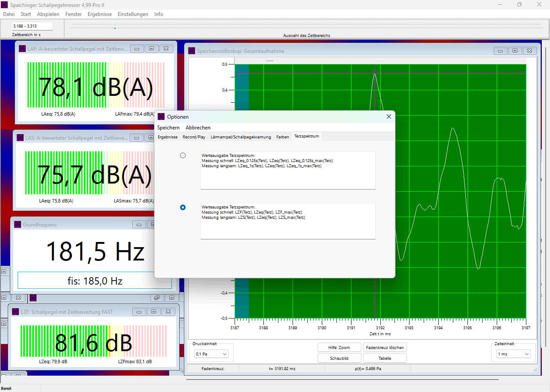The image size is (550, 392).
Task: Open the Zeiteinheit dropdown
Action: [x=513, y=354]
